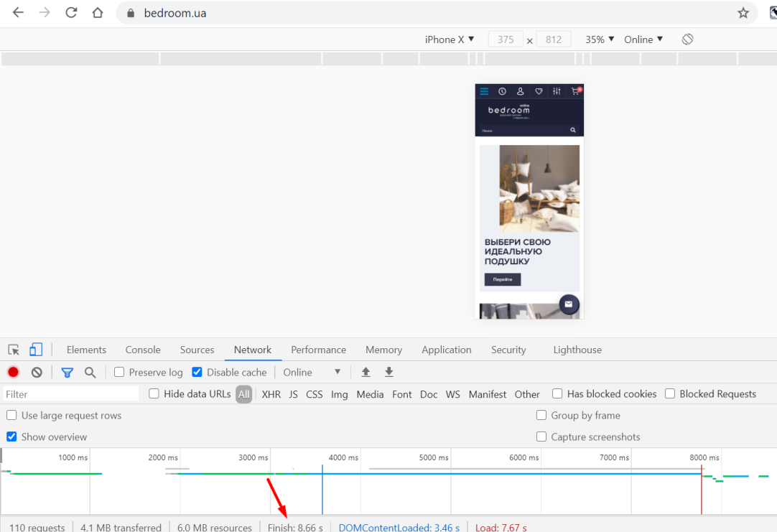The width and height of the screenshot is (777, 532).
Task: Open the Lighthouse tab
Action: tap(577, 350)
